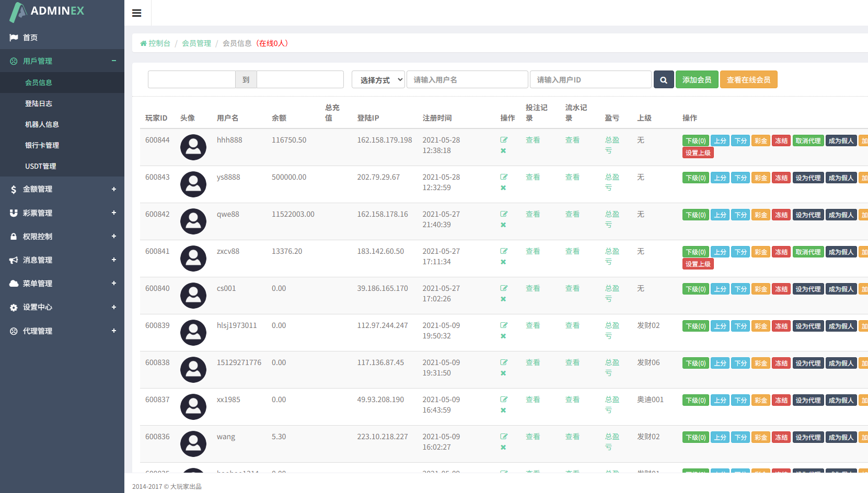Click edit icon for user cs001

click(x=504, y=288)
